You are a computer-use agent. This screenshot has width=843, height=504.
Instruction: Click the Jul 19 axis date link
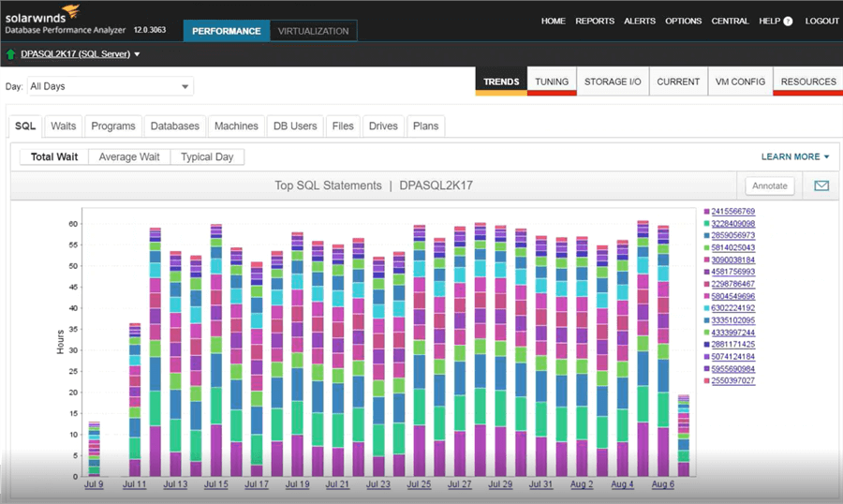(297, 484)
